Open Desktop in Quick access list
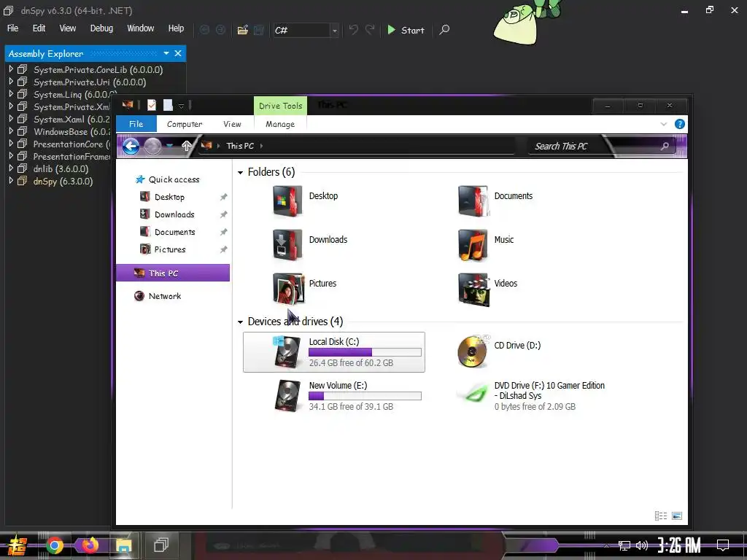This screenshot has height=560, width=747. click(x=169, y=197)
